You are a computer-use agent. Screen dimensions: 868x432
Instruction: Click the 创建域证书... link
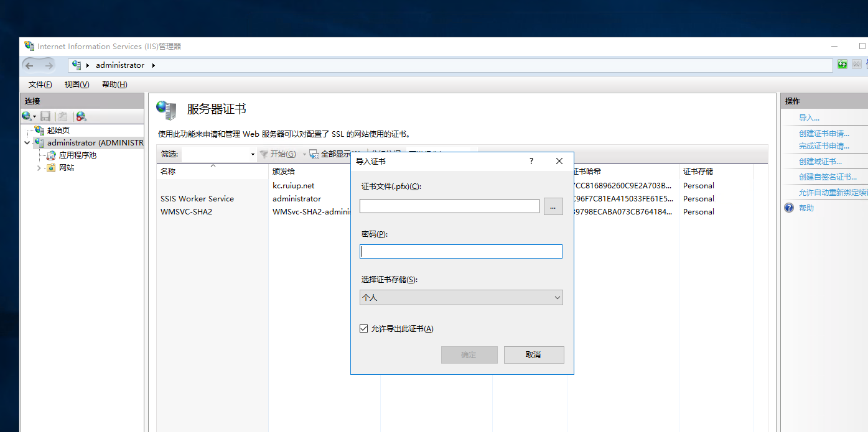820,162
